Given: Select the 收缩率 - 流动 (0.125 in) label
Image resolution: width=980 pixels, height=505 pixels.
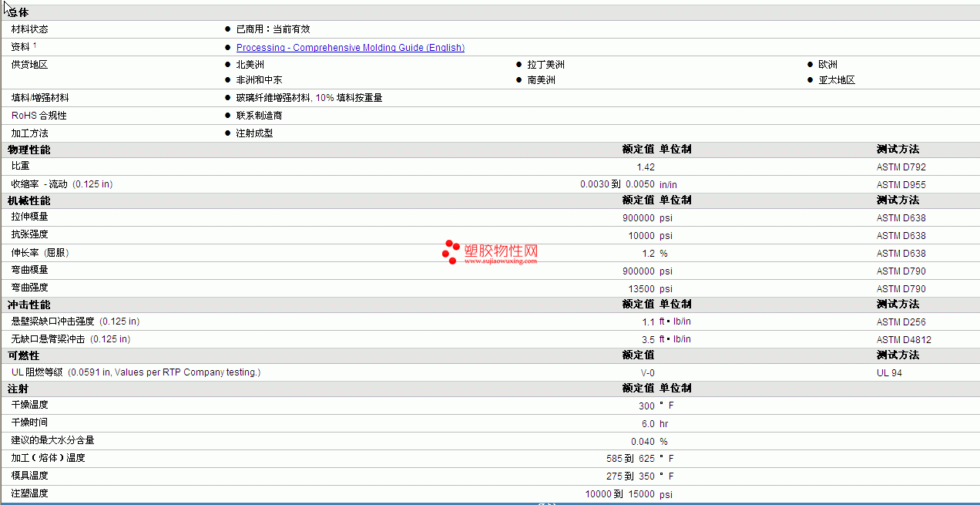Looking at the screenshot, I should [62, 184].
